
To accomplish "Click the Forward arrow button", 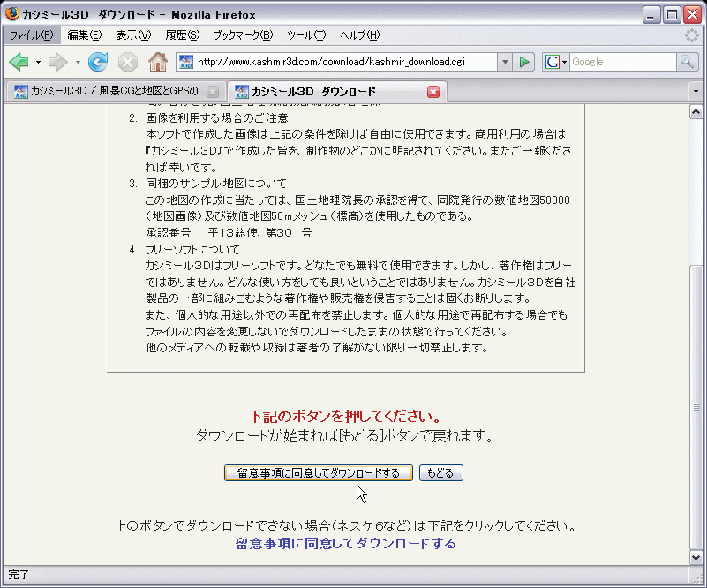I will point(57,62).
